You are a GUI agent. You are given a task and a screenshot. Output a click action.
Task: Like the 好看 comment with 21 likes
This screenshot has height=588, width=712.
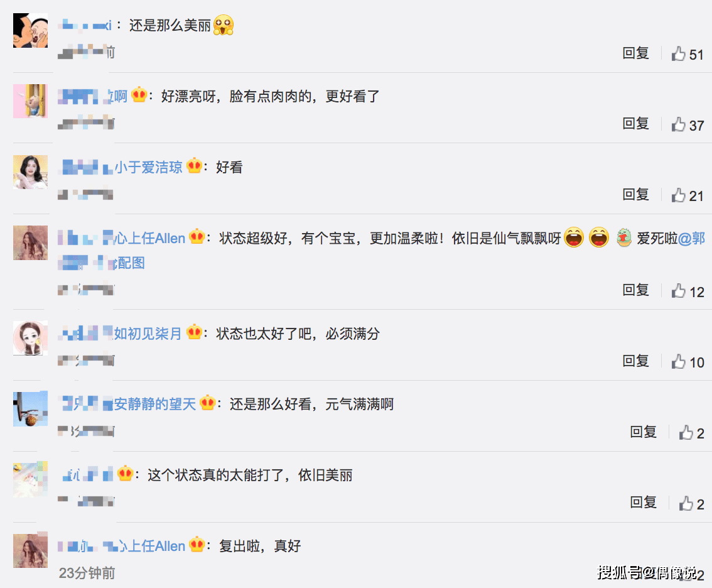[678, 195]
